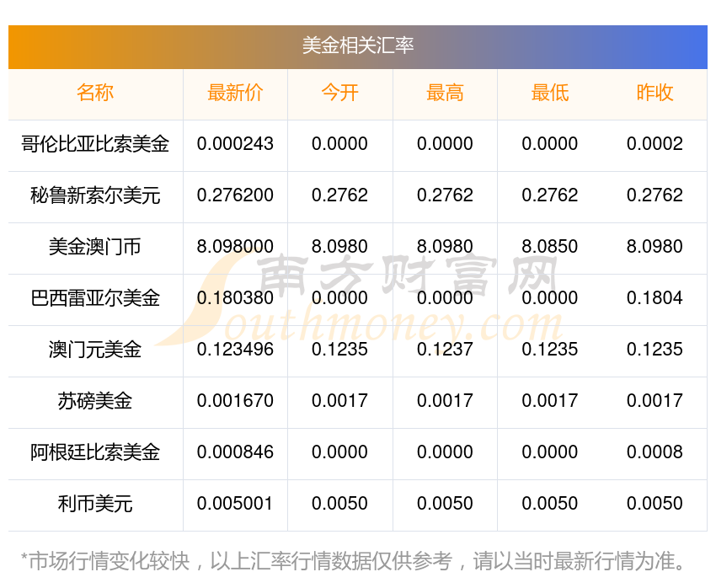Viewport: 716px width, 588px height.
Task: Click the 昨收 column header
Action: coord(655,93)
